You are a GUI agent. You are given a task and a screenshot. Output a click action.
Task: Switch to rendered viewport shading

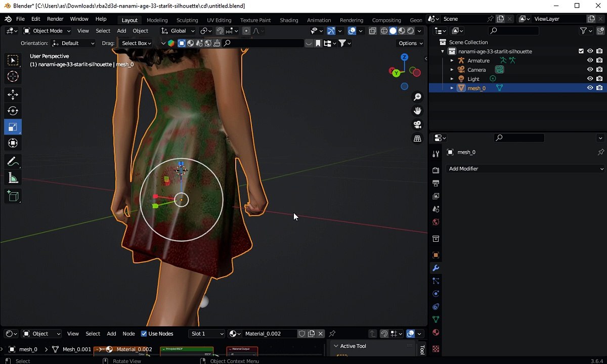pyautogui.click(x=410, y=31)
